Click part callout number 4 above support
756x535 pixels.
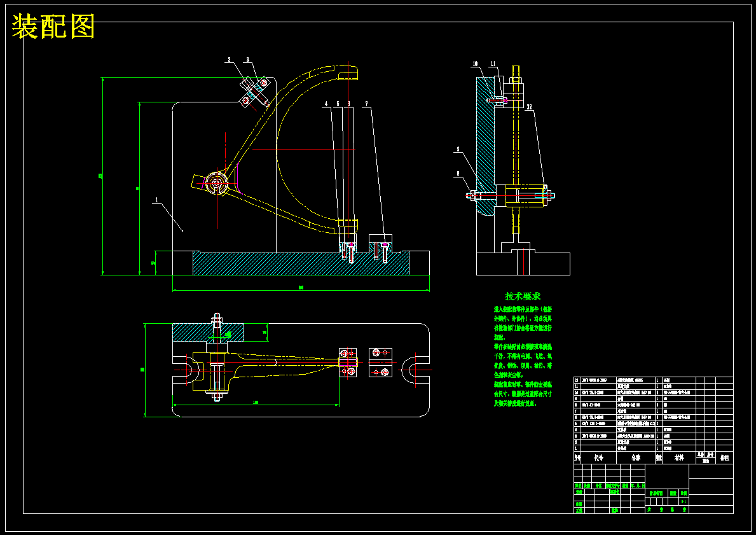click(326, 104)
